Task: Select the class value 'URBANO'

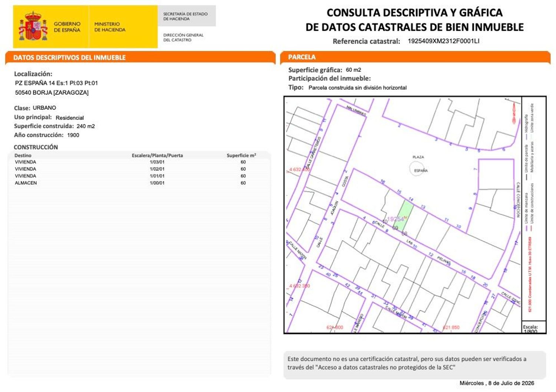Action: click(x=44, y=108)
